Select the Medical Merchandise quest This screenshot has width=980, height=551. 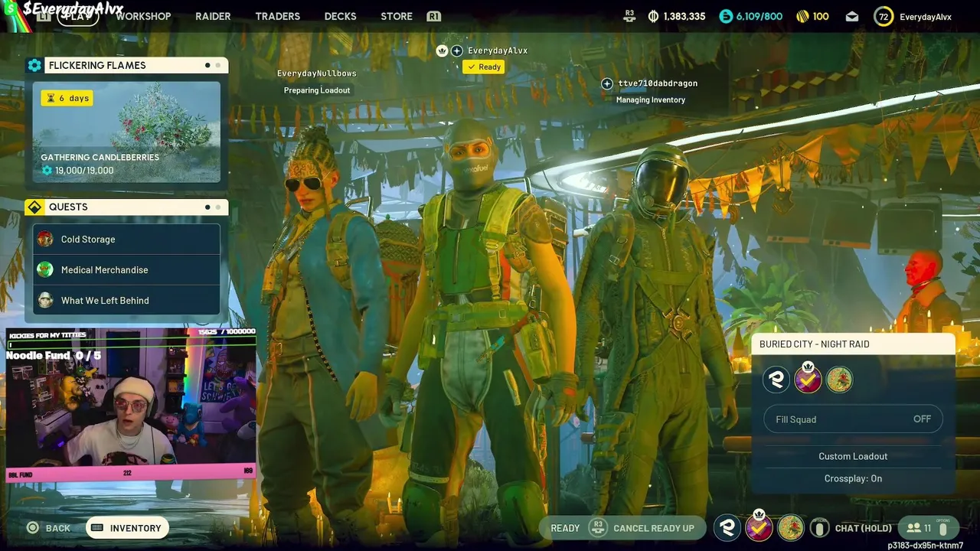126,269
